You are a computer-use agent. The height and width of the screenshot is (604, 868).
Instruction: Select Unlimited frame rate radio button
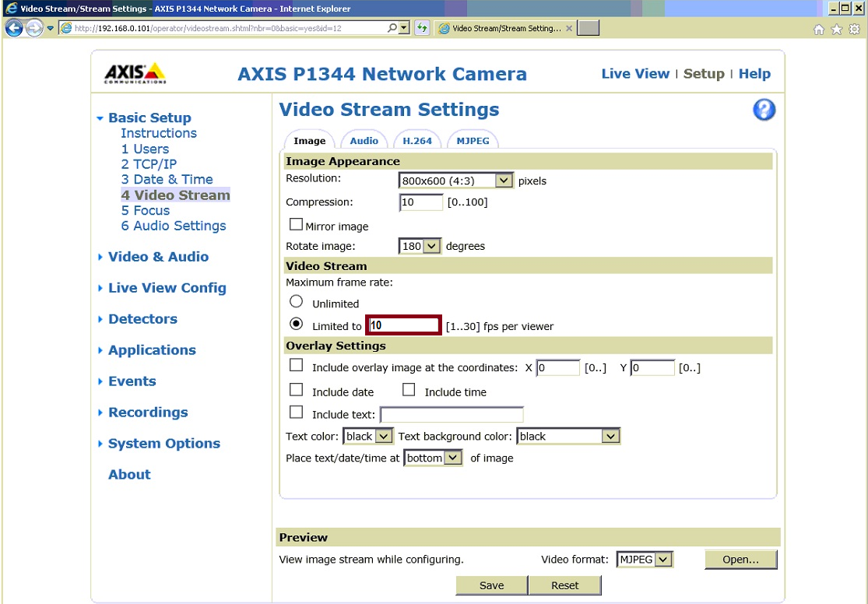tap(296, 302)
